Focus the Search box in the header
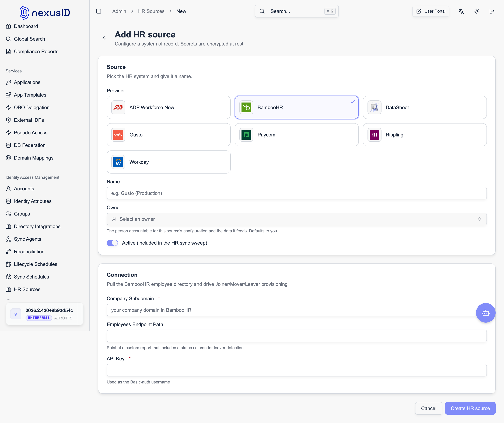Screen dimensions: 504x423 [x=297, y=11]
